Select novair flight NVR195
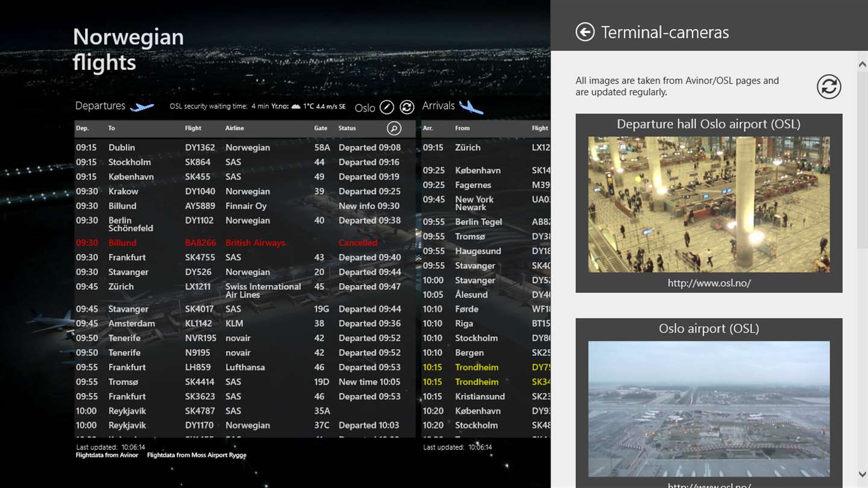 (201, 338)
